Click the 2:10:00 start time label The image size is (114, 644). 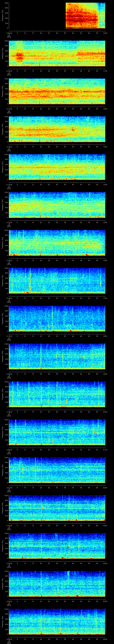(x=9, y=71)
